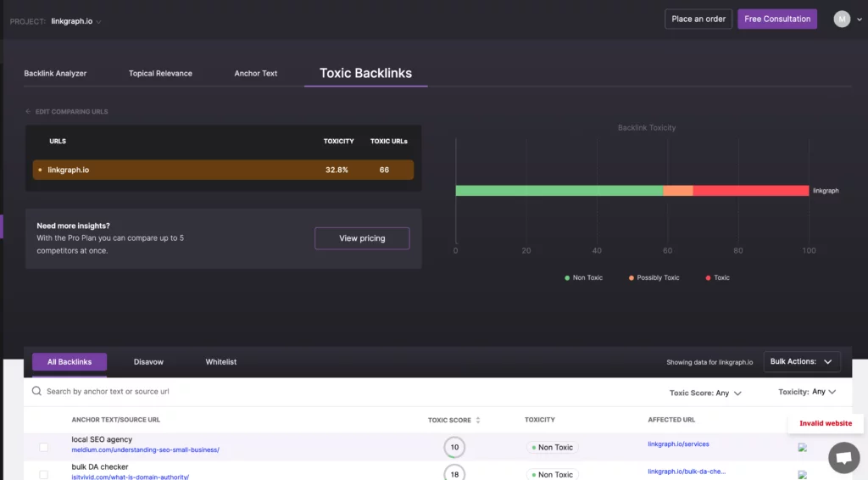Open the Toxic Score filter dropdown
This screenshot has height=480, width=868.
point(705,393)
